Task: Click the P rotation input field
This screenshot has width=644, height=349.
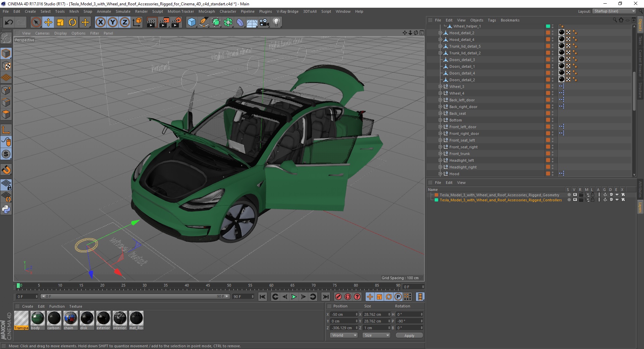Action: point(410,321)
